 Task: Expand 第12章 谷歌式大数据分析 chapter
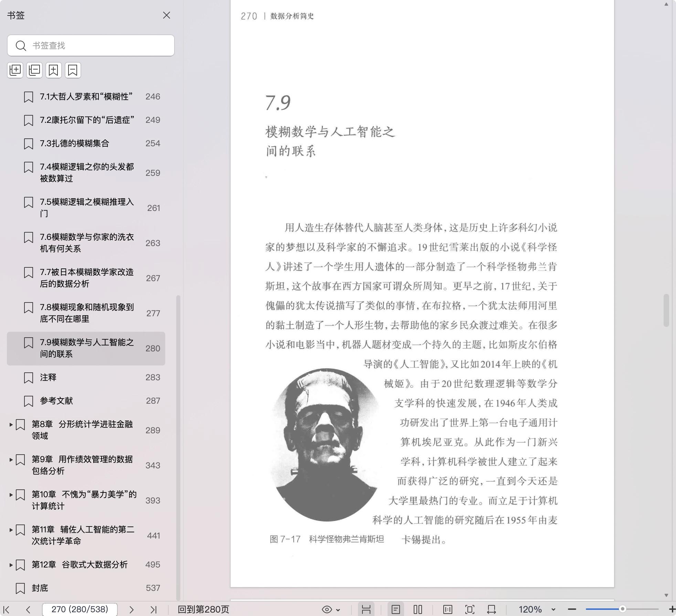(11, 565)
